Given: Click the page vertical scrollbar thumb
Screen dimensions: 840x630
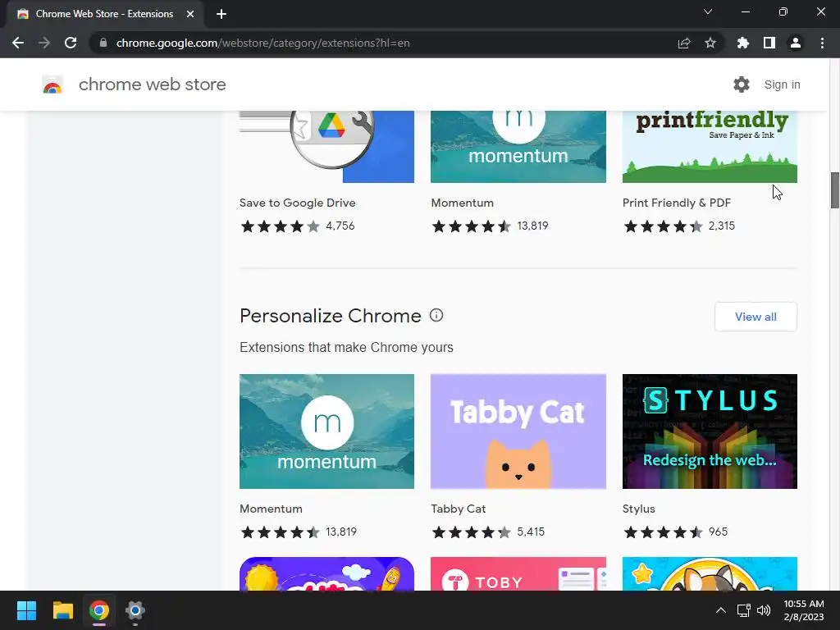Looking at the screenshot, I should click(x=834, y=190).
